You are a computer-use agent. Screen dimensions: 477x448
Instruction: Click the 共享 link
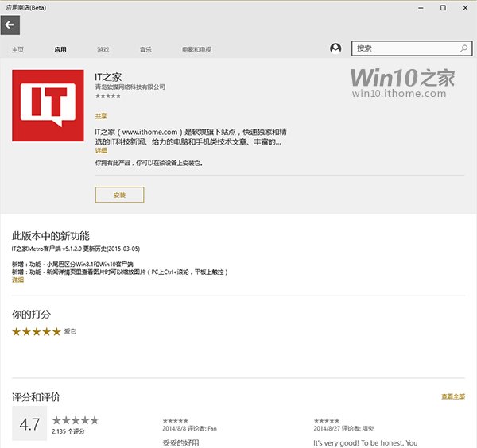(x=100, y=116)
